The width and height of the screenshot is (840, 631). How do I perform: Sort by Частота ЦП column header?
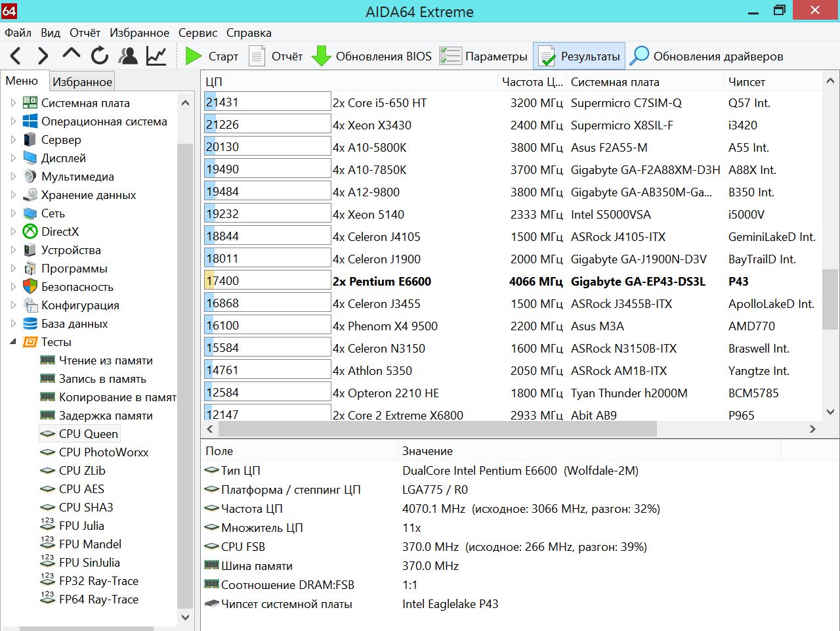[532, 82]
